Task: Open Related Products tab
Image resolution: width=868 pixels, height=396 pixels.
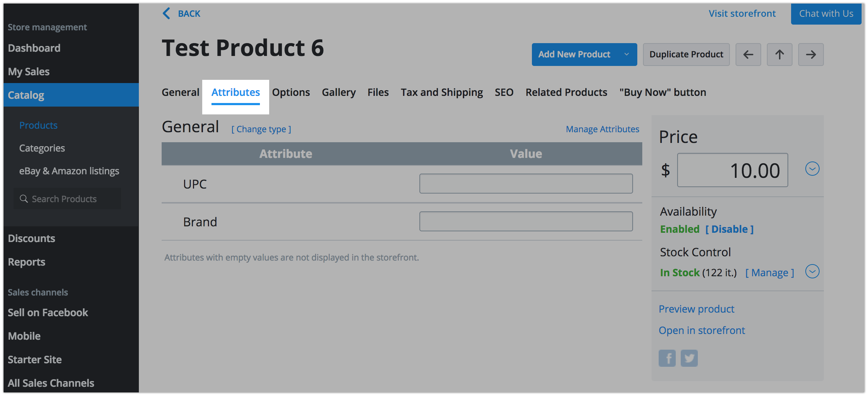Action: 566,92
